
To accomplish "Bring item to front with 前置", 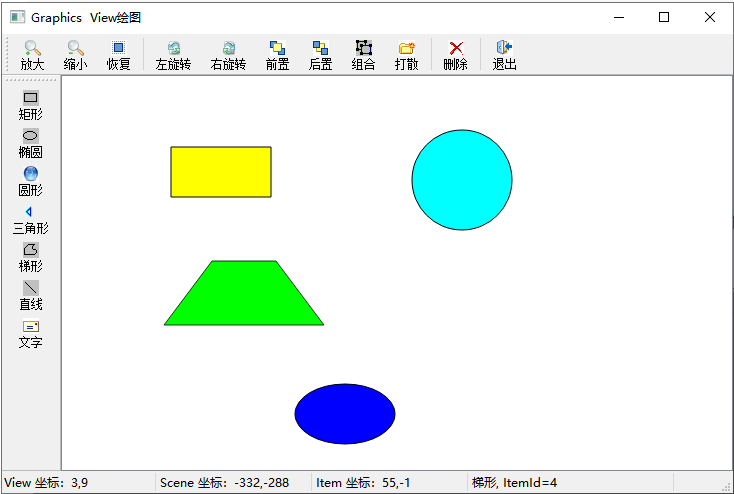I will pyautogui.click(x=277, y=55).
